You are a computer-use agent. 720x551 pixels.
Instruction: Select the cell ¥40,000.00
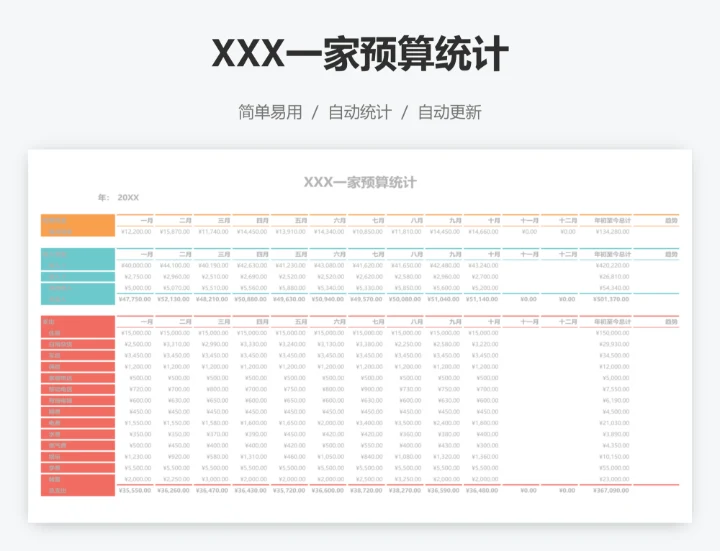click(136, 265)
